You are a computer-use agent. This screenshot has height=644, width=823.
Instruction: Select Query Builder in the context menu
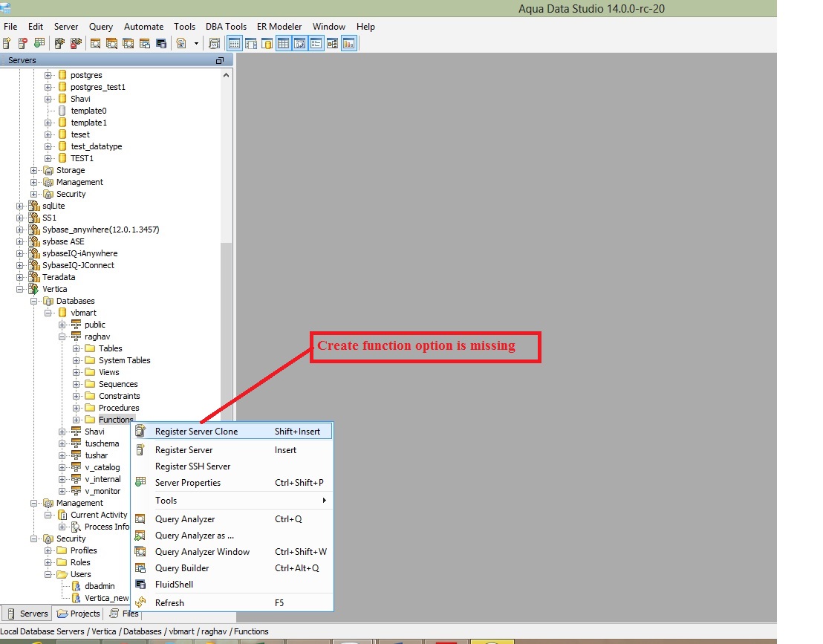(232, 568)
